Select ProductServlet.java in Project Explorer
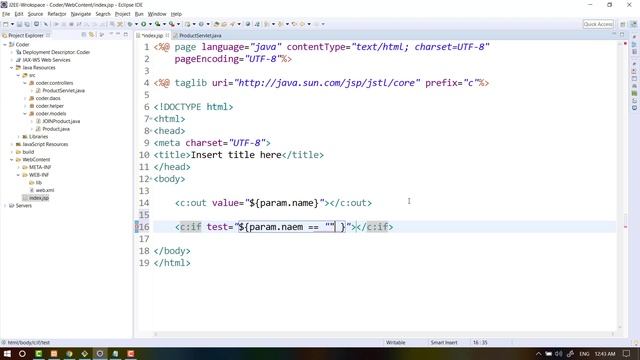The height and width of the screenshot is (360, 640). 63,91
